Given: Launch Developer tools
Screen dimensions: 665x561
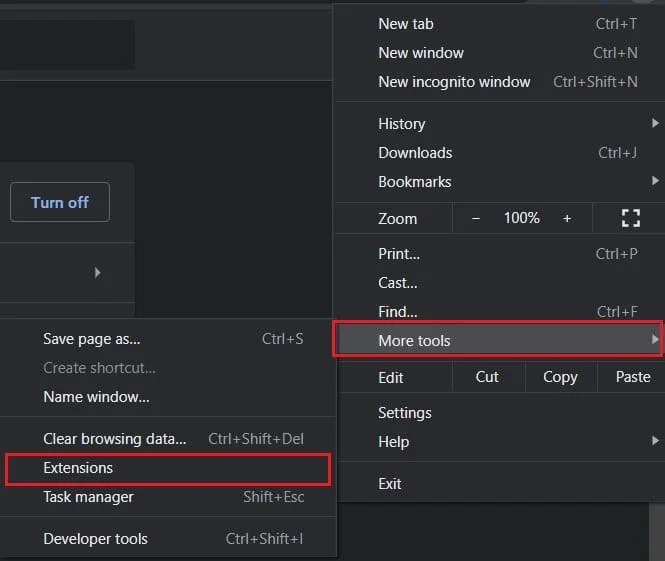Looking at the screenshot, I should [x=95, y=539].
